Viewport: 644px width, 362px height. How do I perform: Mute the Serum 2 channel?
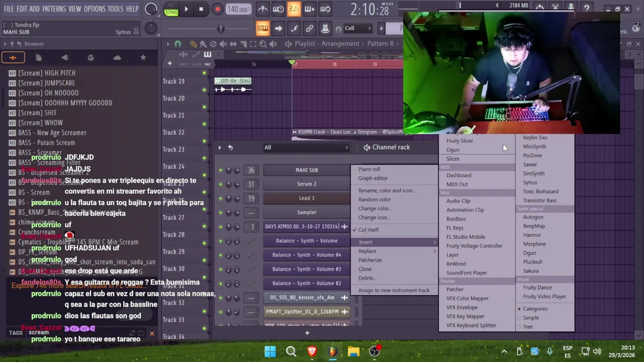220,185
